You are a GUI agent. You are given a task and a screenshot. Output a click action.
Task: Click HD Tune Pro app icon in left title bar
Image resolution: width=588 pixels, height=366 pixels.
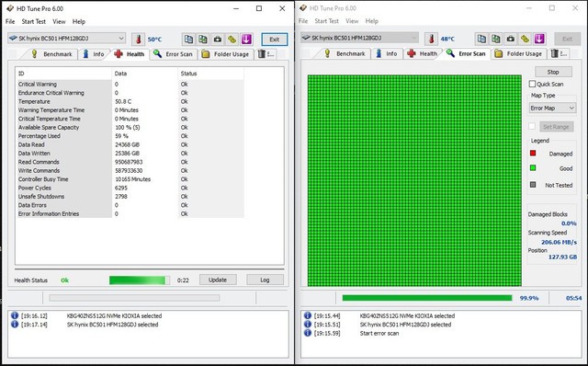pyautogui.click(x=10, y=8)
